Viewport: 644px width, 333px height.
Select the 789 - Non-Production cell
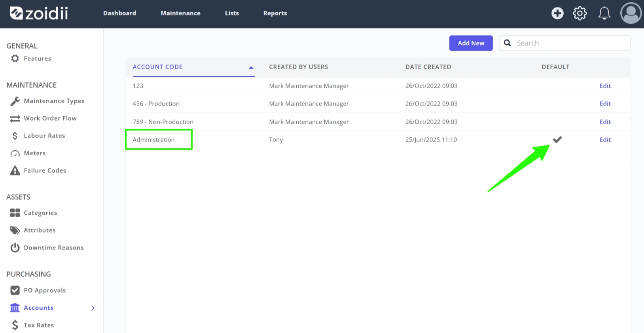163,122
